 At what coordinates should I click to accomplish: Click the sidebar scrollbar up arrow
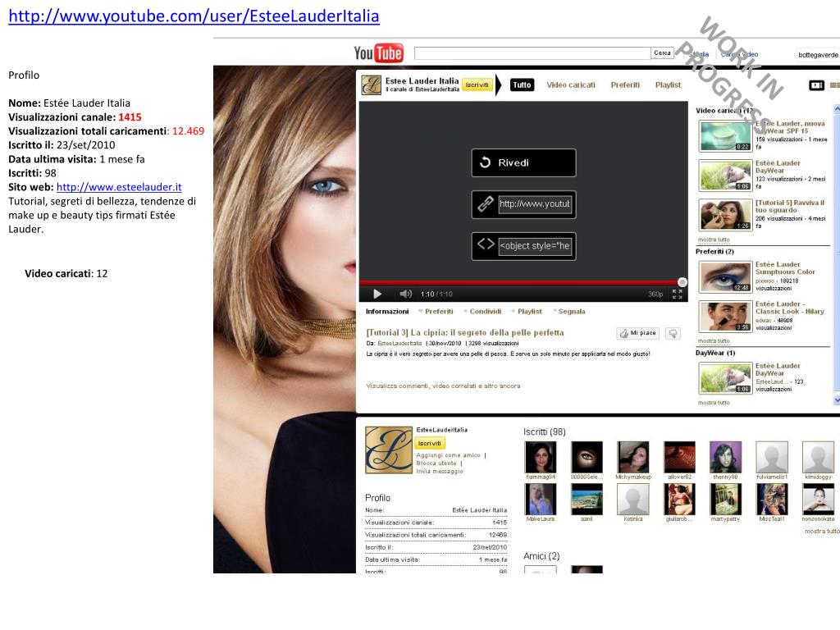tap(837, 109)
